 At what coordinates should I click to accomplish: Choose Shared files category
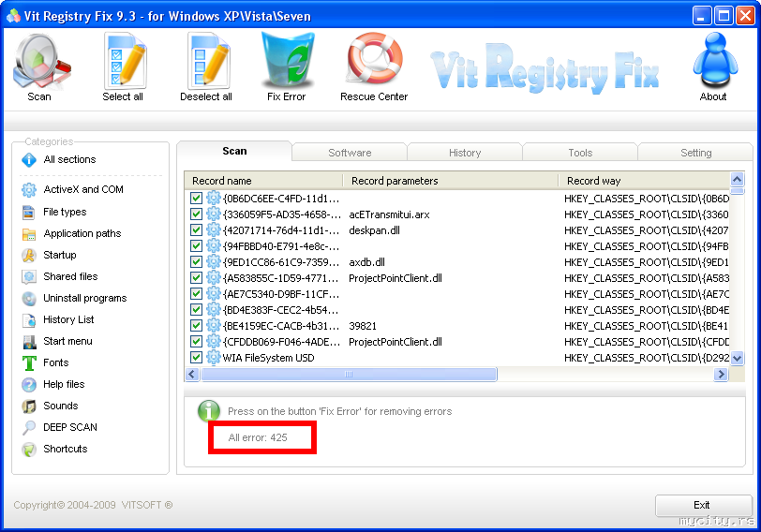[x=60, y=276]
